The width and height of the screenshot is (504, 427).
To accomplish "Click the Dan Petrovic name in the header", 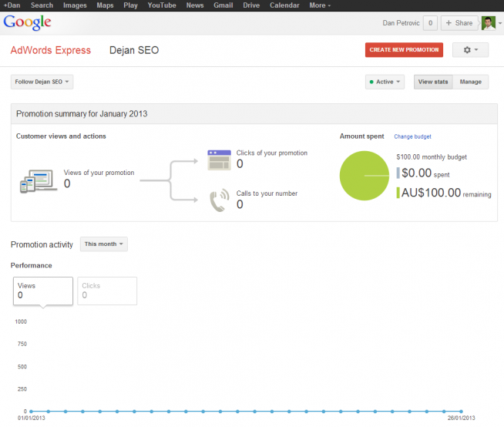I will pos(401,23).
